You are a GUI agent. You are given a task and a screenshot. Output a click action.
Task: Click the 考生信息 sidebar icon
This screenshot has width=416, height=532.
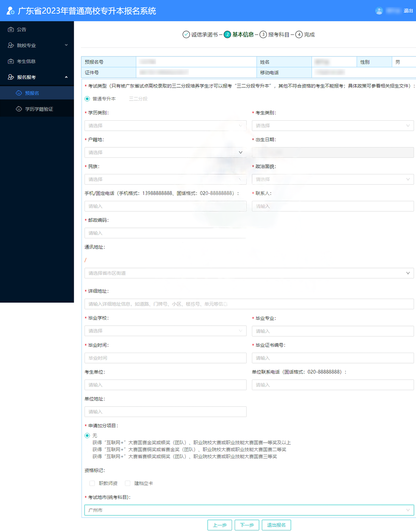coord(11,61)
